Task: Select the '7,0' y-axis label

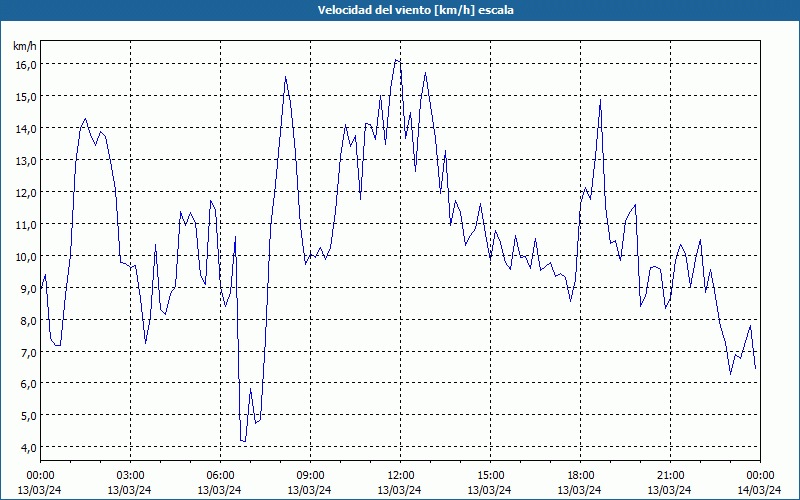Action: (x=28, y=352)
